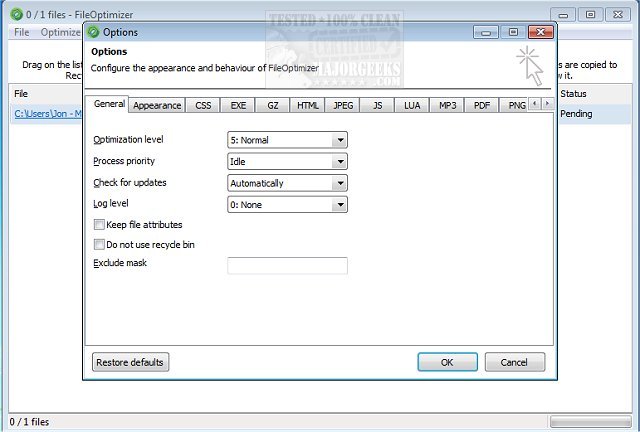Close the Options dialog with the red X
The height and width of the screenshot is (432, 640).
click(540, 32)
